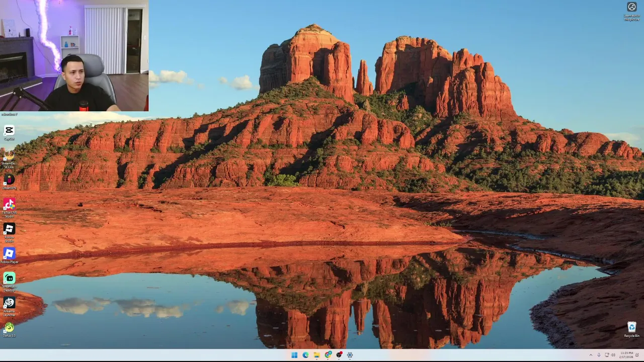Screen dimensions: 644x362
Task: Select the UrbanVPN desktop shortcut
Action: (9, 182)
